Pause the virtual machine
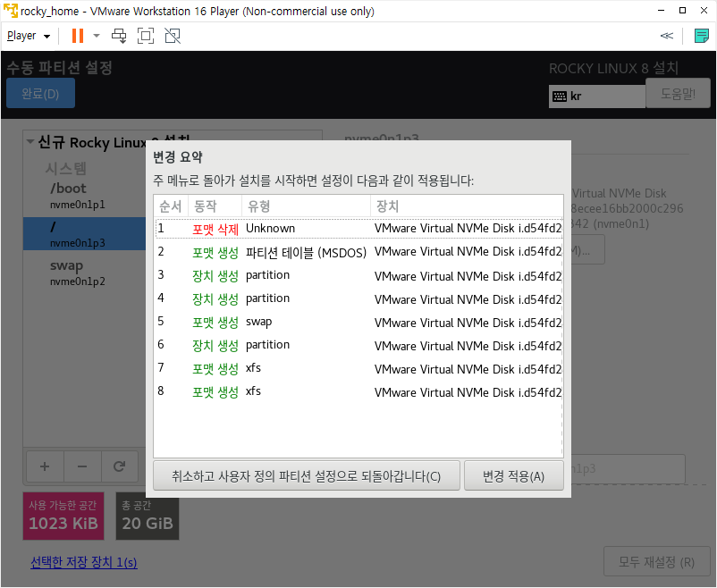Screen dimensions: 717x588 pos(78,36)
